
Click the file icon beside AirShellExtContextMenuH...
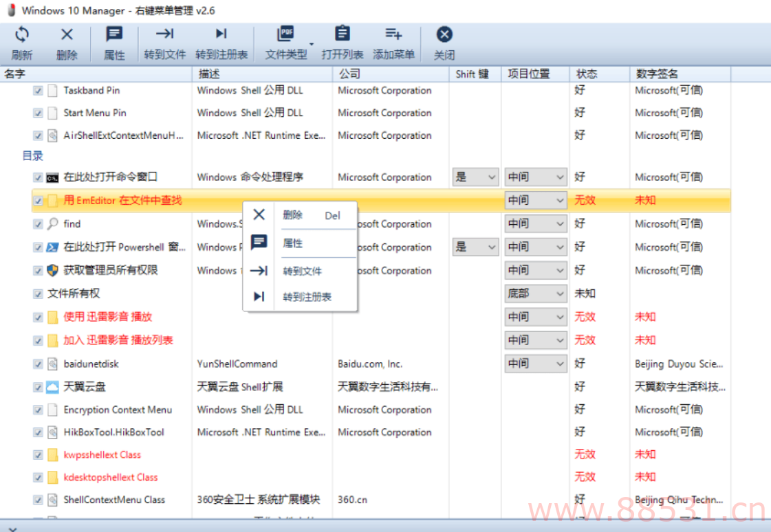[52, 135]
